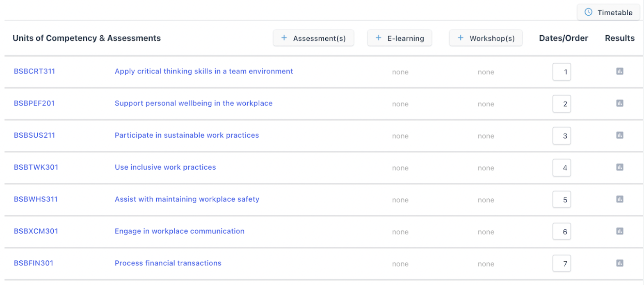Click order field containing 1

pos(562,72)
